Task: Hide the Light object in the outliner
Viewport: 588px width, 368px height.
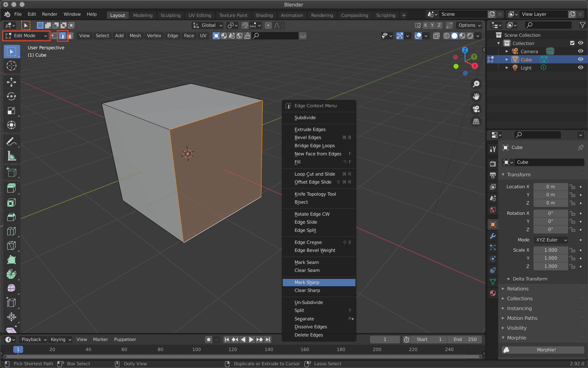Action: click(x=580, y=67)
